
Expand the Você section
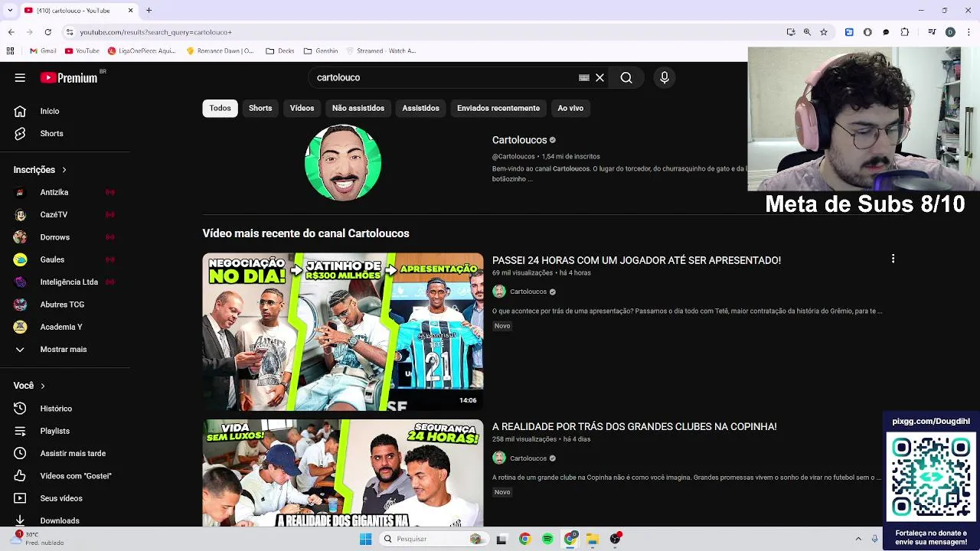[x=29, y=386]
